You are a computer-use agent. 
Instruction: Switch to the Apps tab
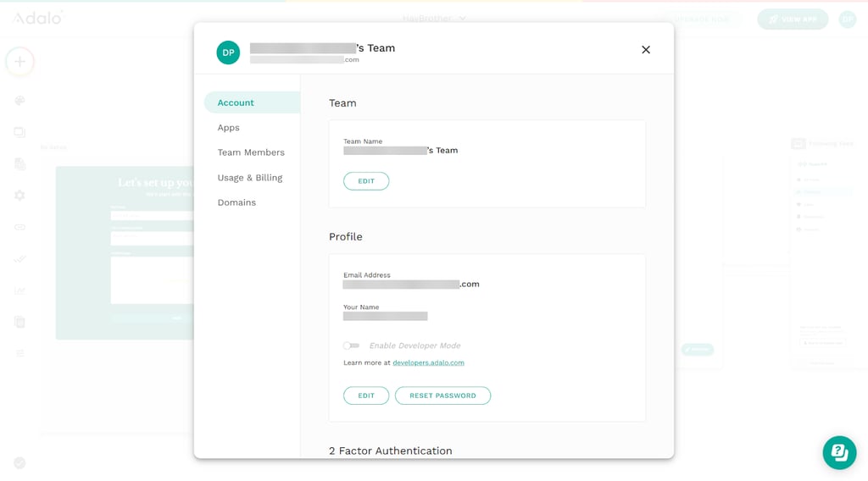tap(229, 128)
